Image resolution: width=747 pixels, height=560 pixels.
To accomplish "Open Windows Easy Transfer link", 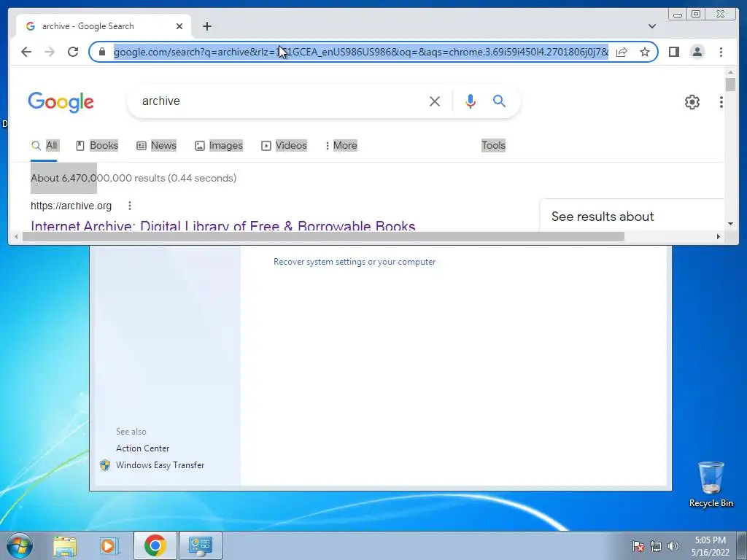I will (x=160, y=465).
